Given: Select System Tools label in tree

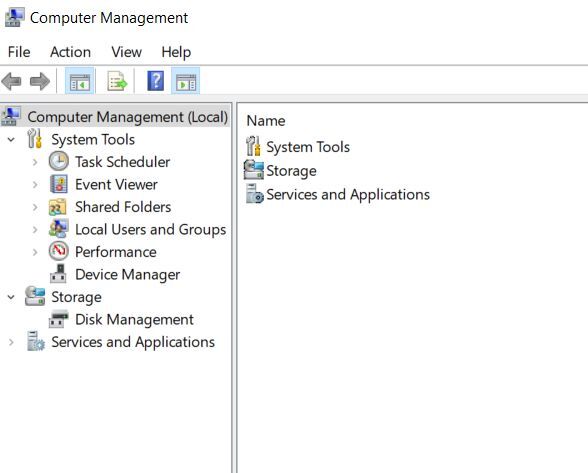Looking at the screenshot, I should coord(93,140).
